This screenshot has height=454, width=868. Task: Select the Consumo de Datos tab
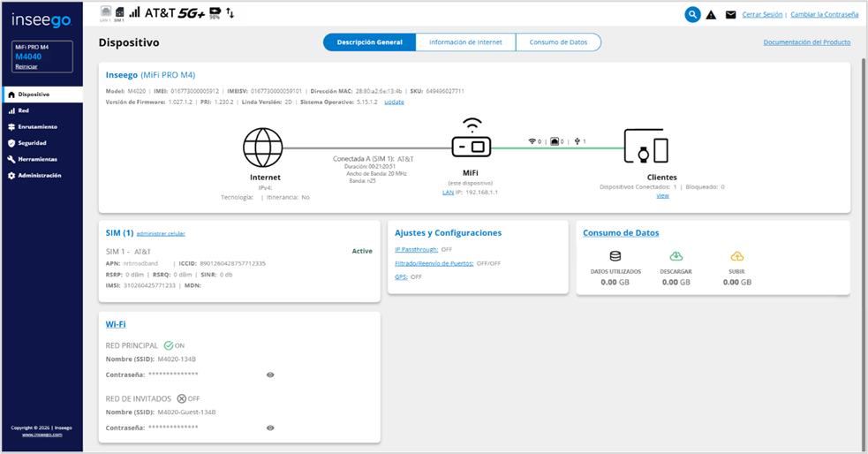click(x=558, y=42)
